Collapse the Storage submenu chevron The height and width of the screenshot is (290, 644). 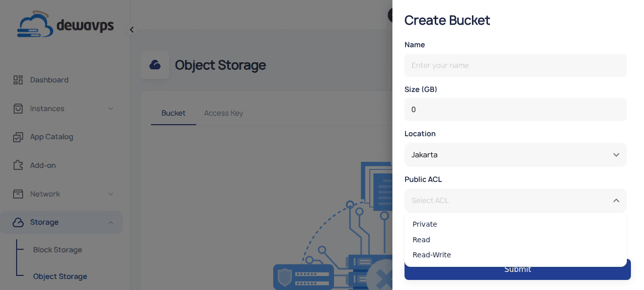111,223
